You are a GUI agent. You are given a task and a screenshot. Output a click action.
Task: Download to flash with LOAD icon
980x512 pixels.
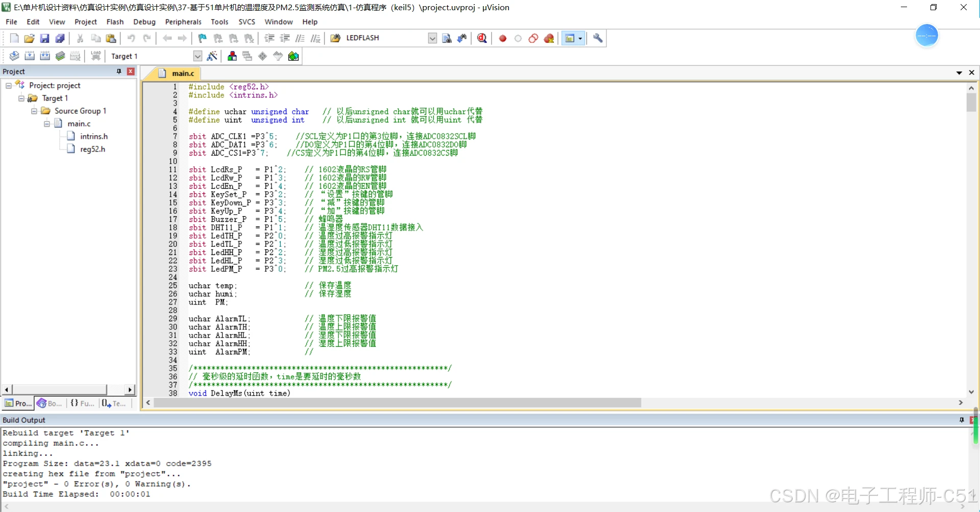[x=95, y=56]
